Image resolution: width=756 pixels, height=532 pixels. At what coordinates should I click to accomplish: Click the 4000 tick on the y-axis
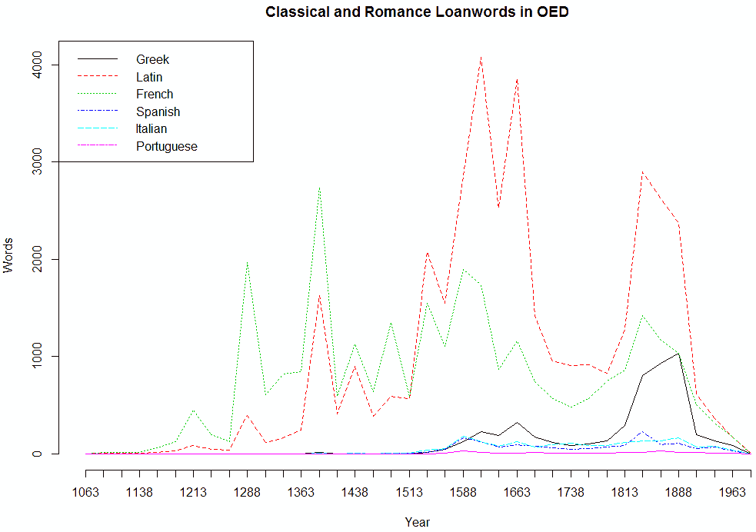coord(42,65)
